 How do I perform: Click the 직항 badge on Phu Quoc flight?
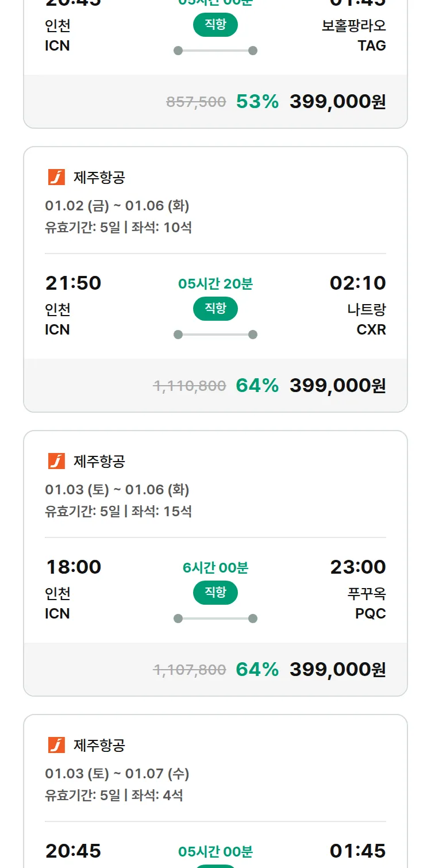coord(215,593)
